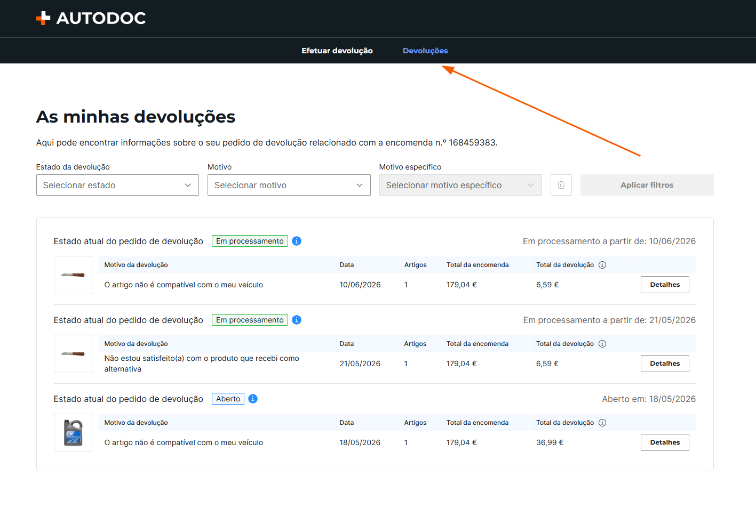Click the AUTODOC logo

coord(91,18)
